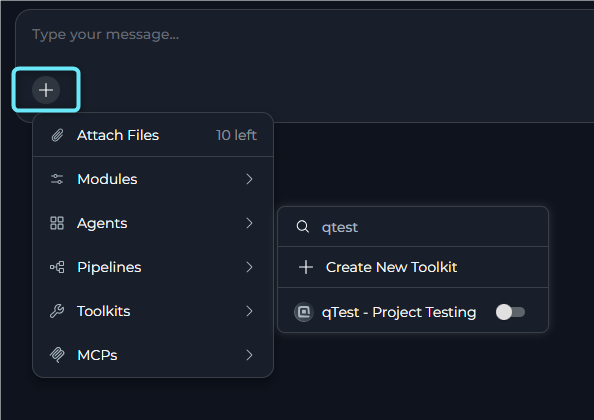
Task: Click the plus icon beside Create New Toolkit
Action: 306,267
